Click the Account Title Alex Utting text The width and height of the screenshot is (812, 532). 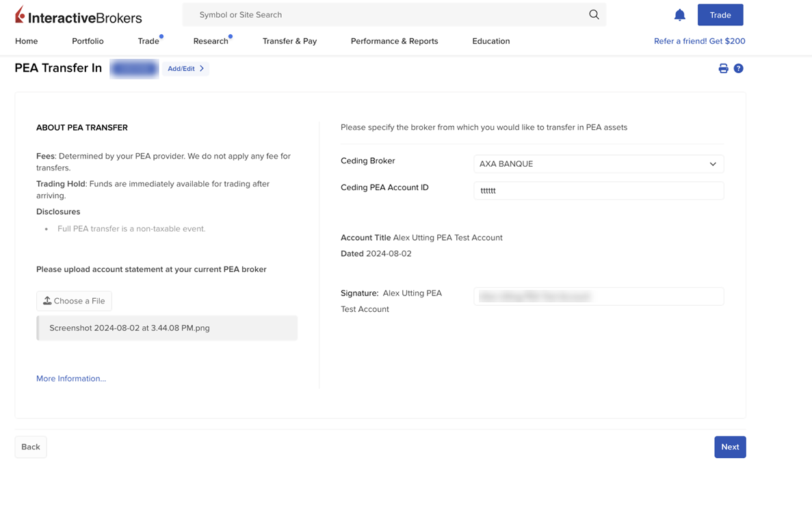pos(421,237)
